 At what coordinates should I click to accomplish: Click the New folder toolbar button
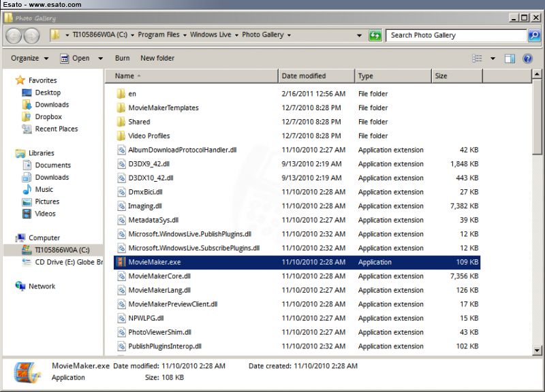(x=157, y=59)
